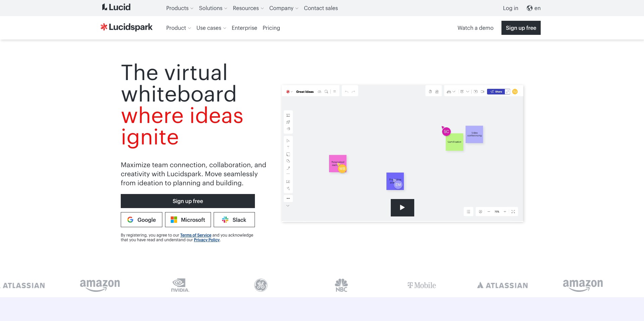Viewport: 644px width, 321px height.
Task: Select the Text tool
Action: click(288, 147)
